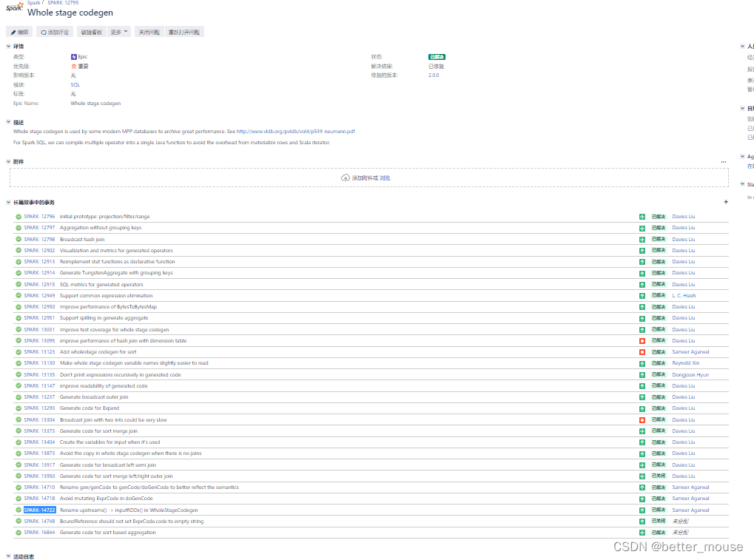Collapse the 详情 details section
The image size is (754, 560).
click(x=8, y=47)
